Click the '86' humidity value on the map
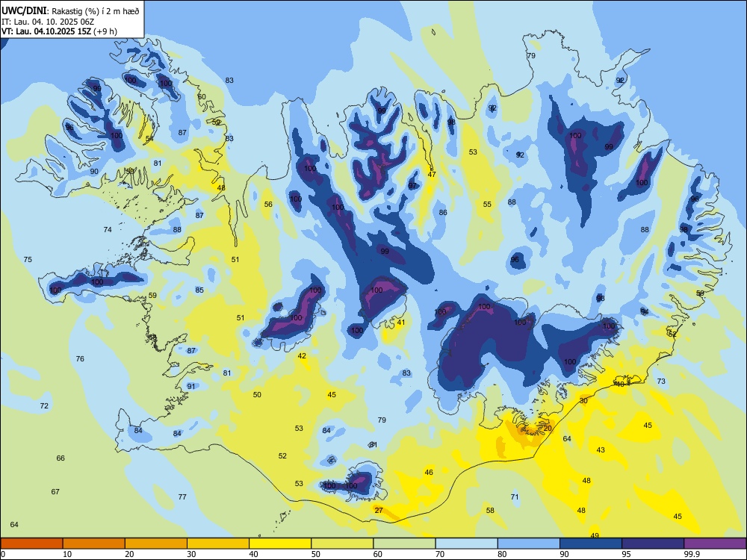 pos(443,212)
